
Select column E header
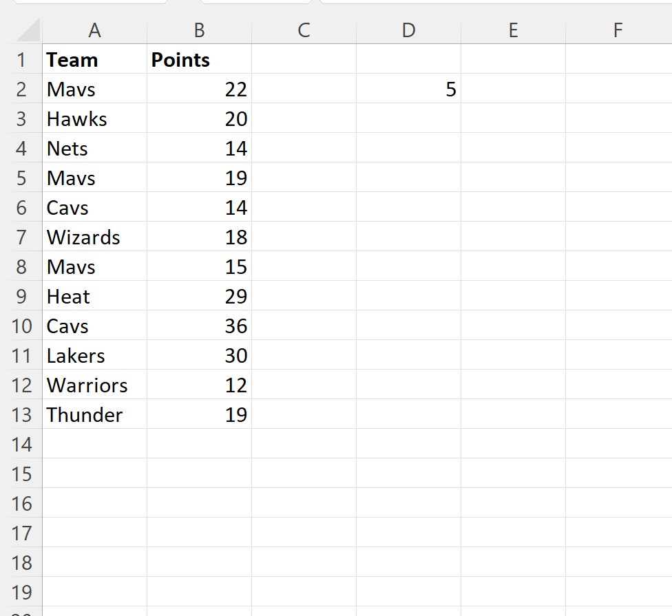[513, 30]
